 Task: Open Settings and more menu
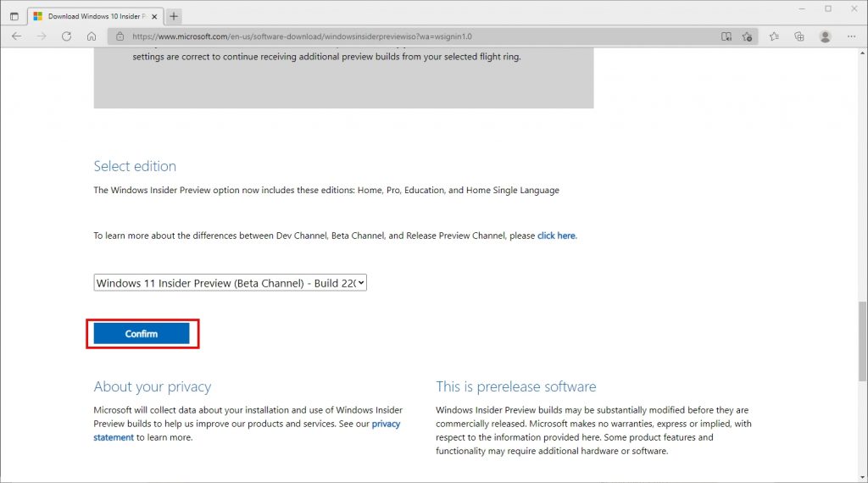click(851, 36)
